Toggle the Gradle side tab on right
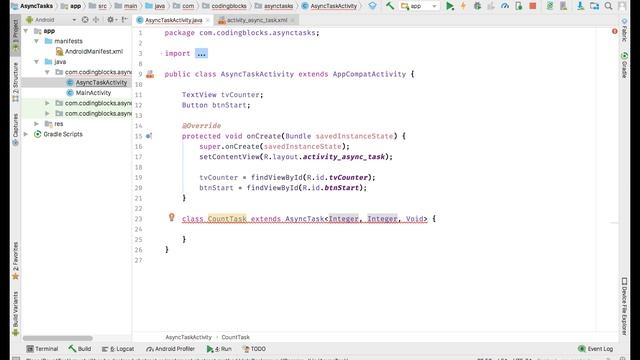 [624, 65]
